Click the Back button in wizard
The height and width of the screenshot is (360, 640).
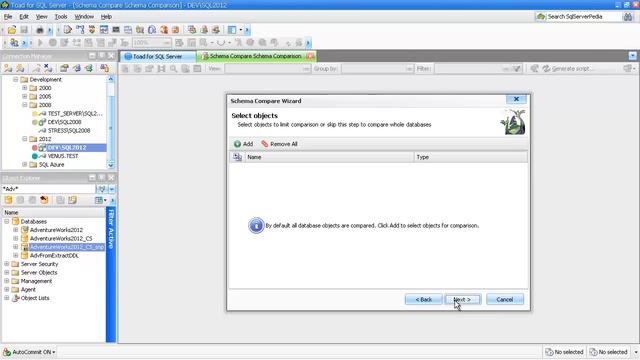point(424,300)
